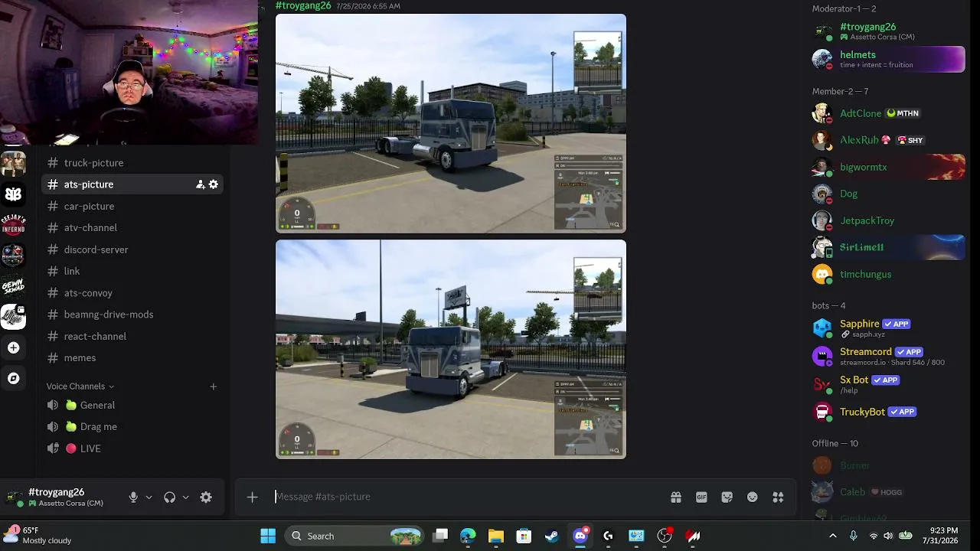The width and height of the screenshot is (980, 551).
Task: Click Windows taskbar Search box
Action: point(354,536)
